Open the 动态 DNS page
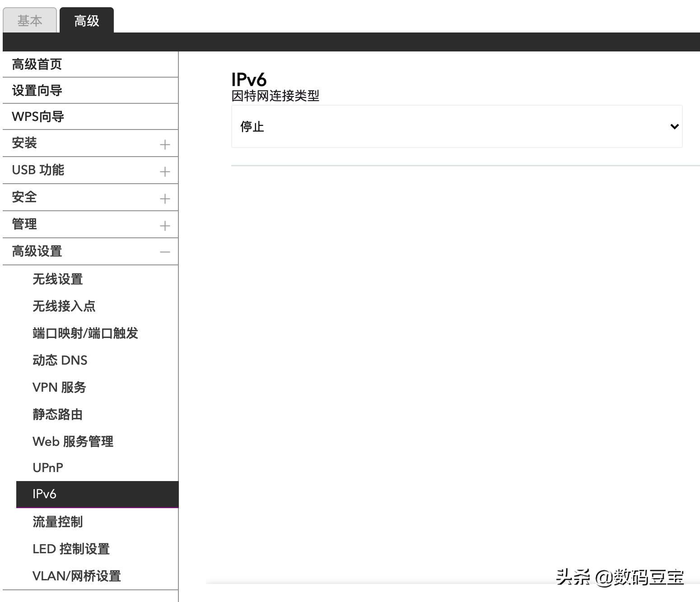This screenshot has height=602, width=700. pos(60,360)
